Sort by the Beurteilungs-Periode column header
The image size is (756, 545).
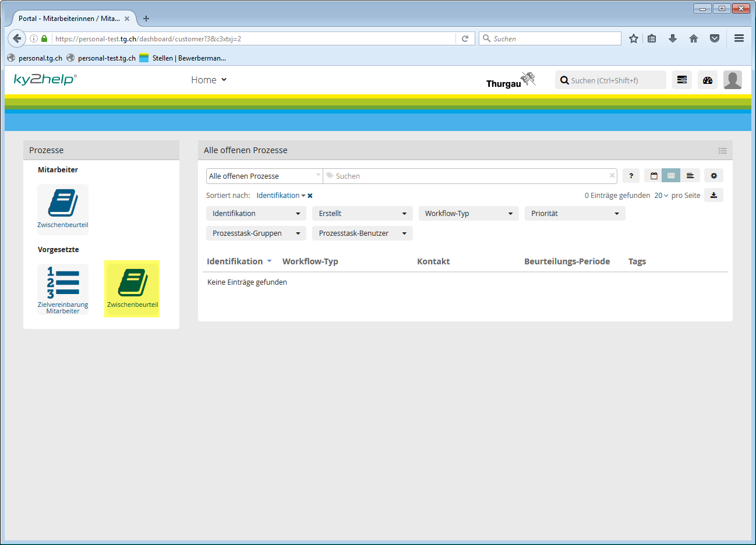pos(567,261)
